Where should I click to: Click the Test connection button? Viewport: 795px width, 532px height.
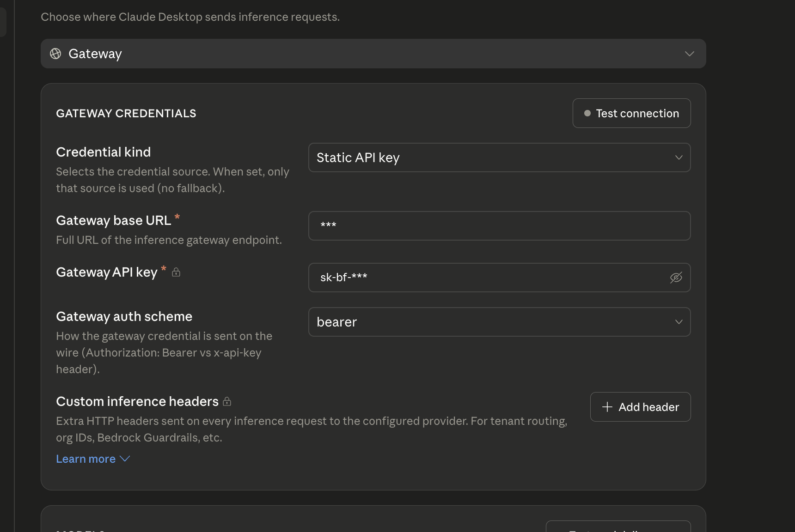[x=631, y=113]
